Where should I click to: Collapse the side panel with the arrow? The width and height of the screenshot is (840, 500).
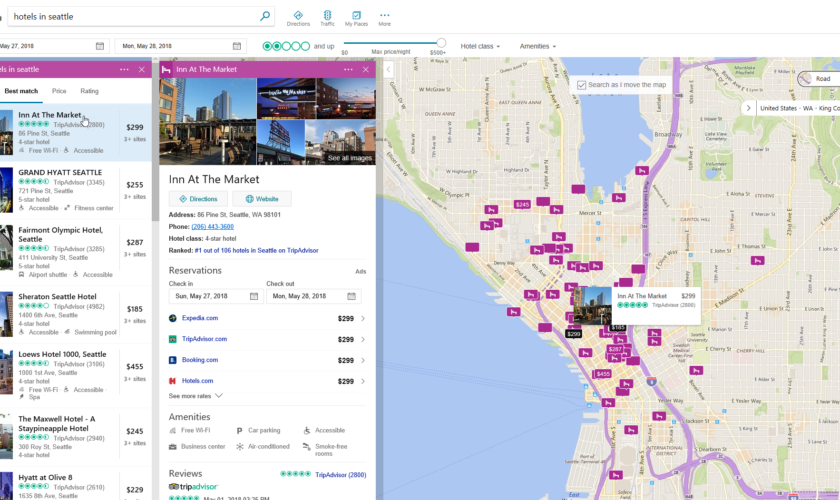coord(389,70)
